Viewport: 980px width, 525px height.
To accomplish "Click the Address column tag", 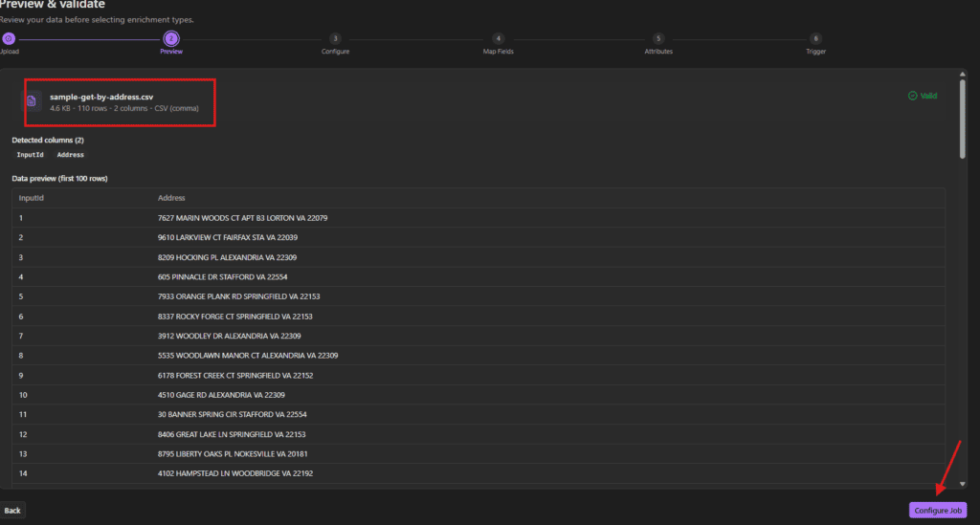I will [71, 155].
